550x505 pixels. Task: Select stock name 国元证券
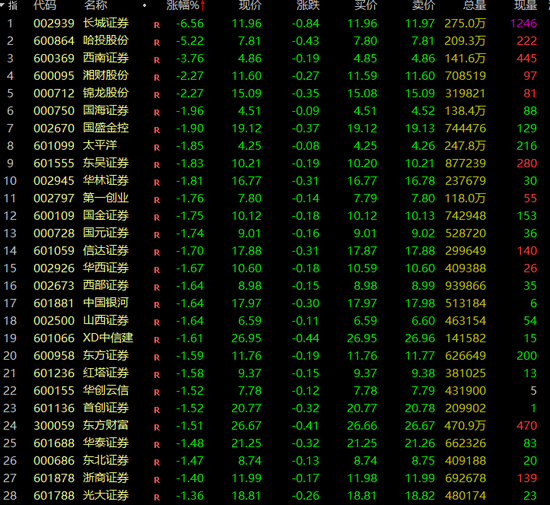pyautogui.click(x=106, y=233)
